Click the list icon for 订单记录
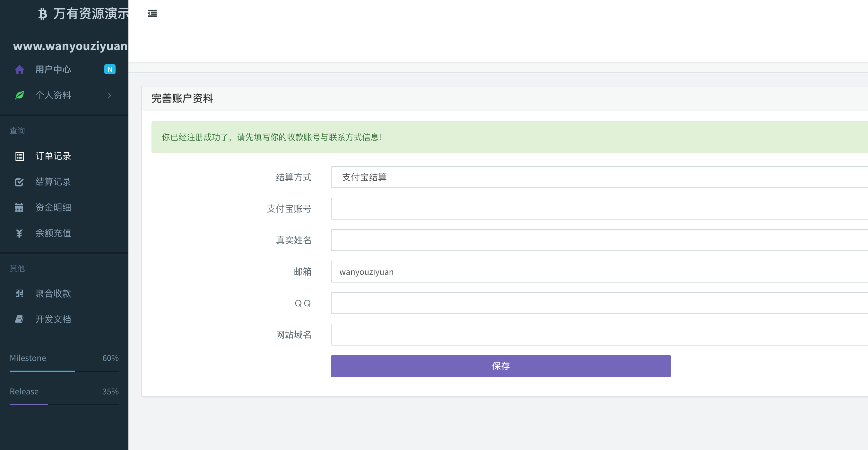 click(20, 156)
